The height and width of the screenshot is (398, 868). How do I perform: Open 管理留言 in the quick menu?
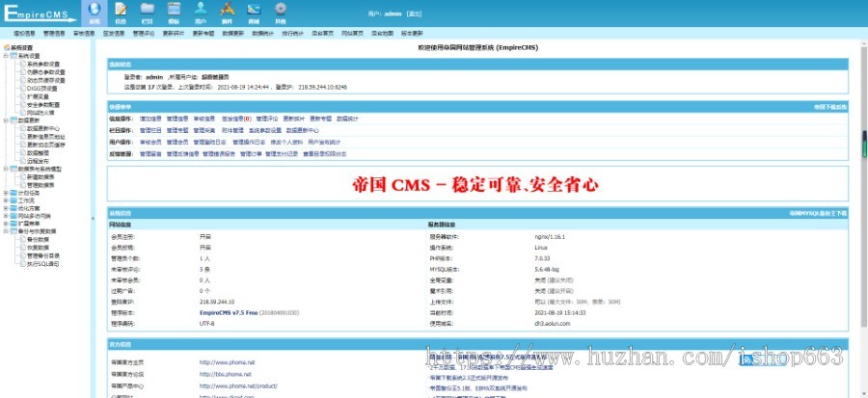point(150,154)
